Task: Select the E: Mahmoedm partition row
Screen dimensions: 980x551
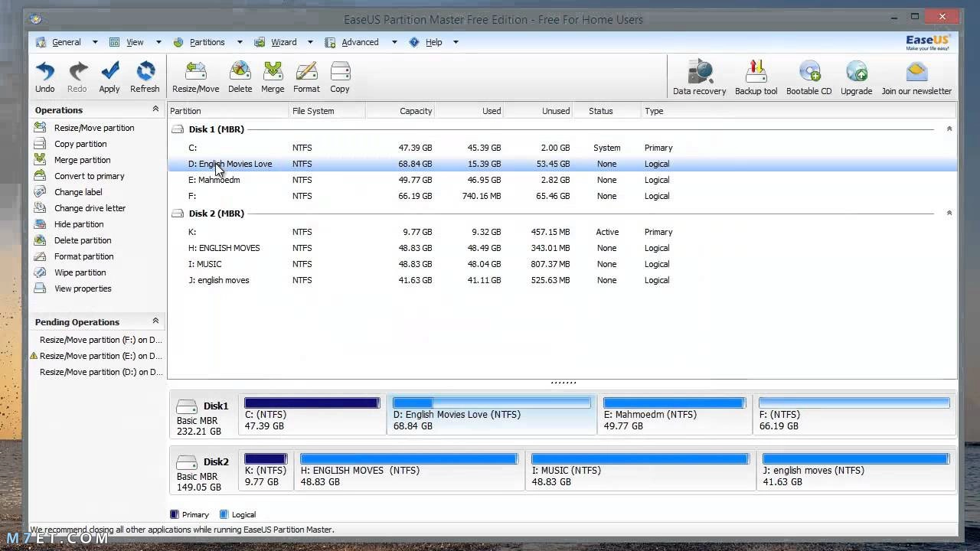Action: coord(562,180)
